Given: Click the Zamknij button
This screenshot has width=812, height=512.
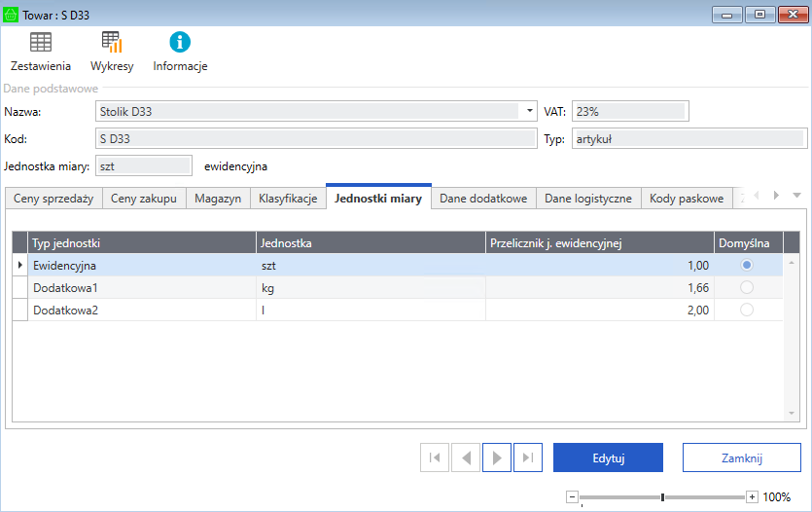Looking at the screenshot, I should [741, 457].
